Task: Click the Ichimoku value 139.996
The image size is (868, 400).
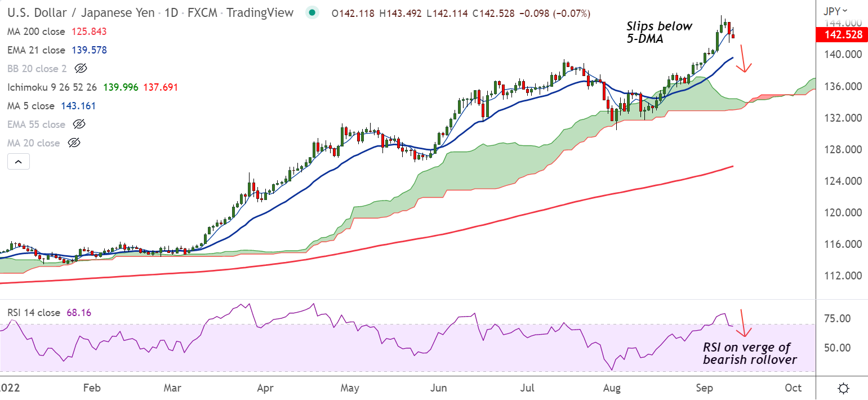Action: [122, 87]
